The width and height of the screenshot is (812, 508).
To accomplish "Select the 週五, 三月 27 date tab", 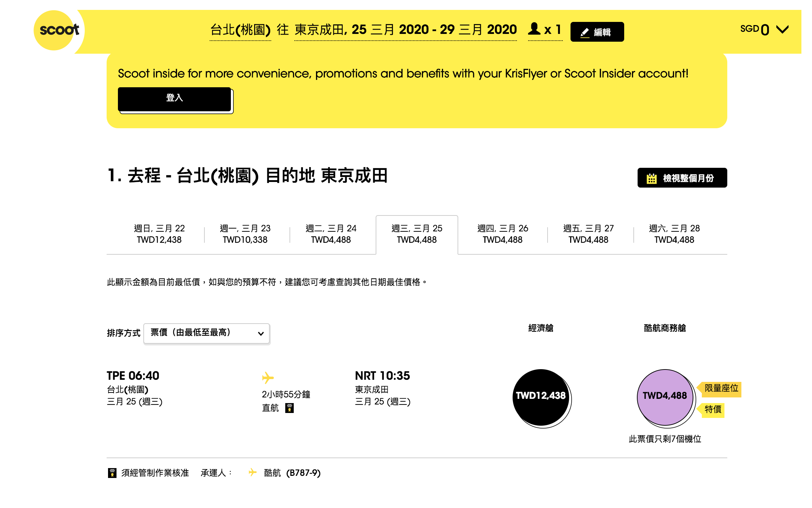I will 588,234.
